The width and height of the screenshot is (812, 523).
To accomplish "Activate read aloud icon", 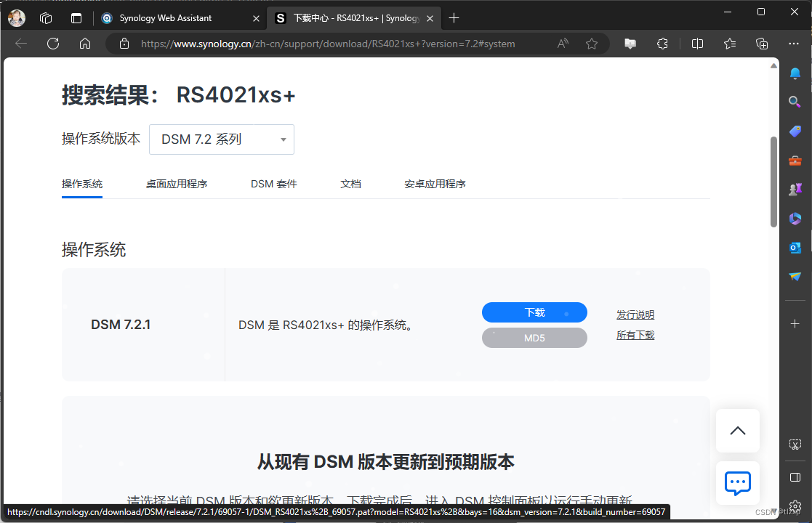I will pyautogui.click(x=563, y=44).
